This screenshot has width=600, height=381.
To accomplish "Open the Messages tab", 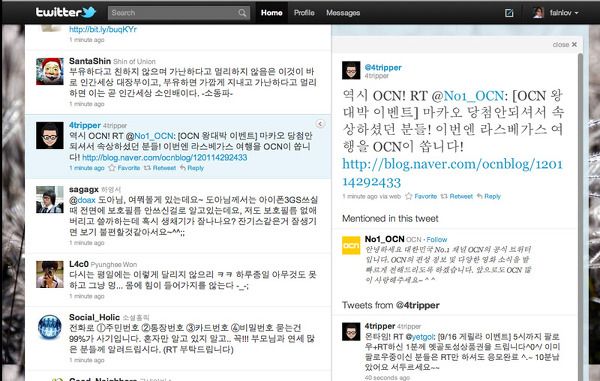I will (x=343, y=13).
